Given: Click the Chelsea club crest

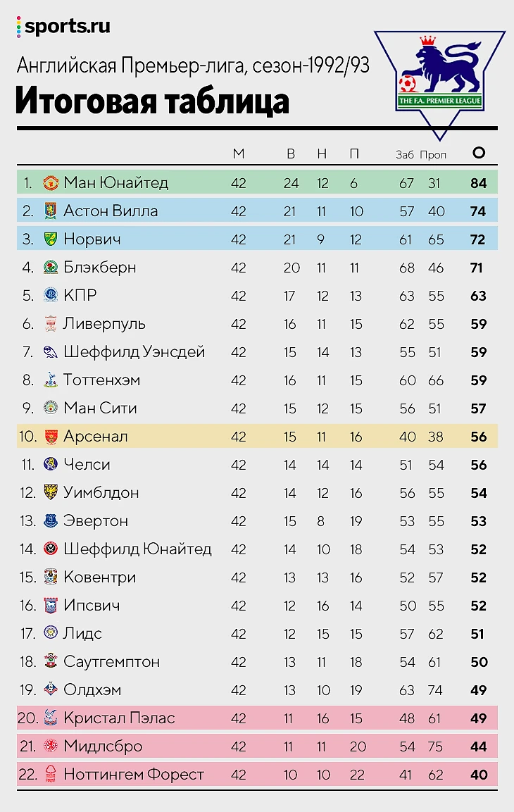Looking at the screenshot, I should point(50,465).
